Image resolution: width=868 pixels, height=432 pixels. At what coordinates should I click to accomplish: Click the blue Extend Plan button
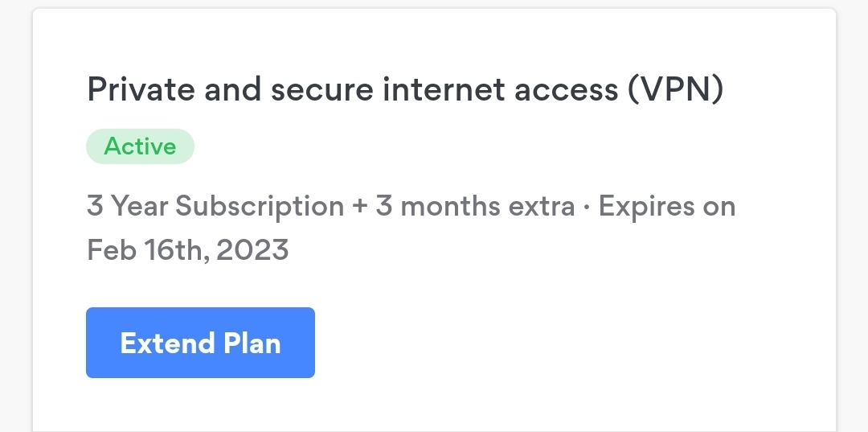(x=200, y=343)
